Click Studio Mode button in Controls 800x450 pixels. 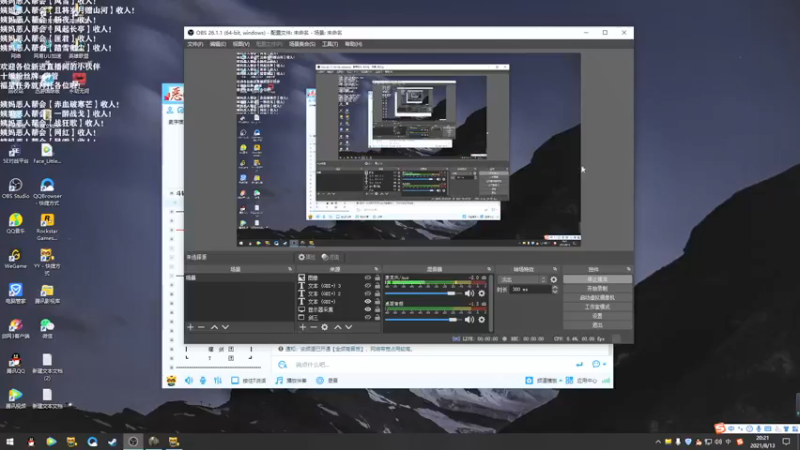coord(597,307)
